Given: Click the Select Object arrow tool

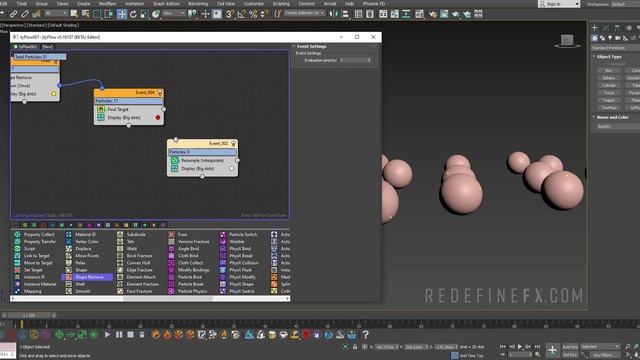Looking at the screenshot, I should [x=74, y=14].
